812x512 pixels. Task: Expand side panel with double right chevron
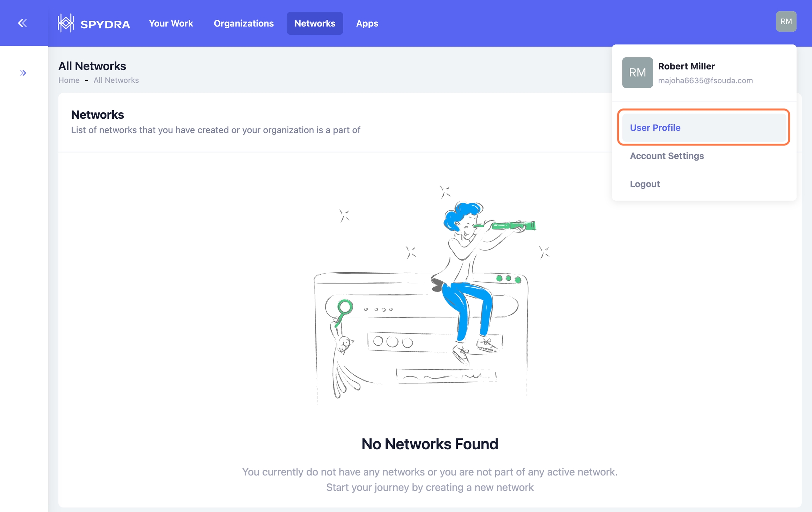23,73
